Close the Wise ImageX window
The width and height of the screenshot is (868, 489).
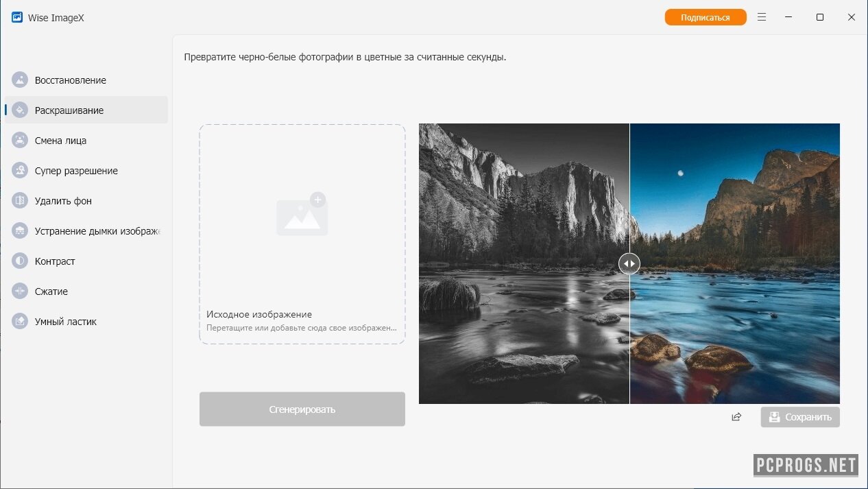coord(852,17)
